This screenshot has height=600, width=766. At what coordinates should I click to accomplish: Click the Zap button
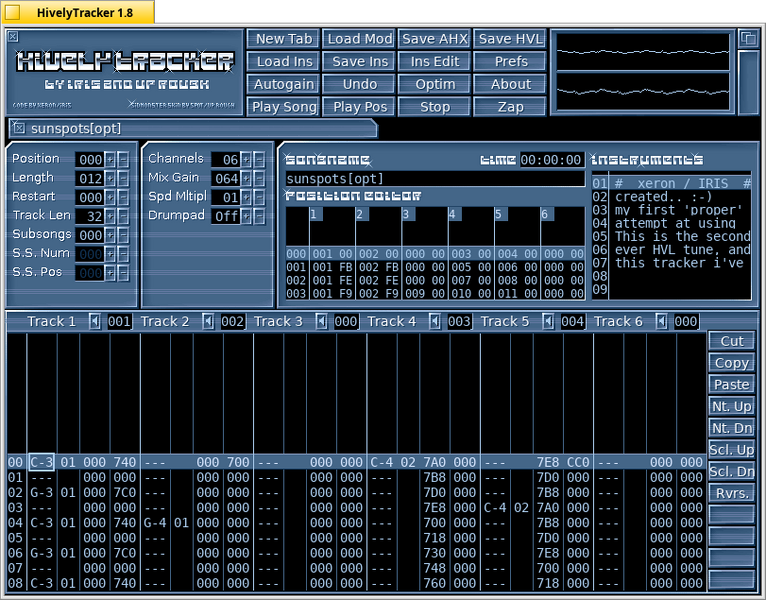[510, 107]
